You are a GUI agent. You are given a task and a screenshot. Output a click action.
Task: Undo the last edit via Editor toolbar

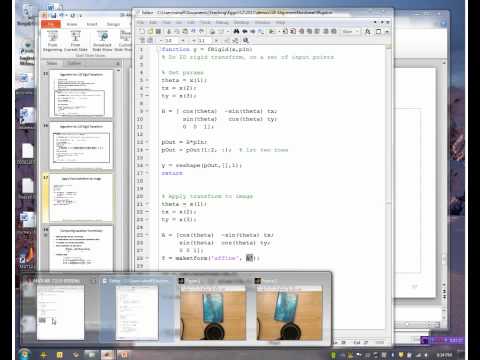pyautogui.click(x=193, y=31)
